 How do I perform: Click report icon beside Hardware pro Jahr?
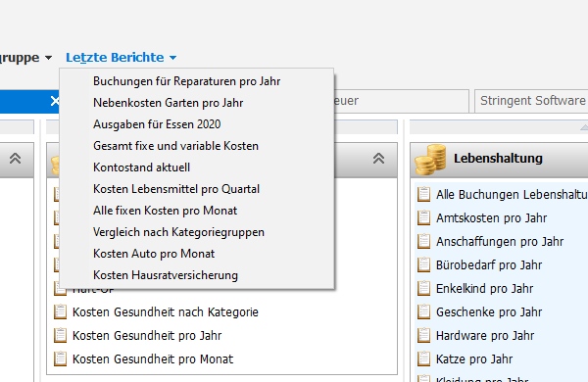click(423, 336)
